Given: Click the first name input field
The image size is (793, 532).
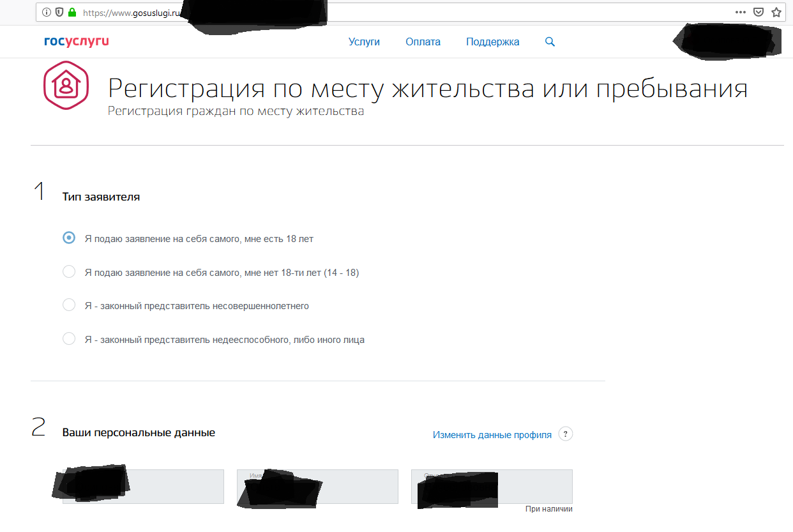Looking at the screenshot, I should point(317,487).
